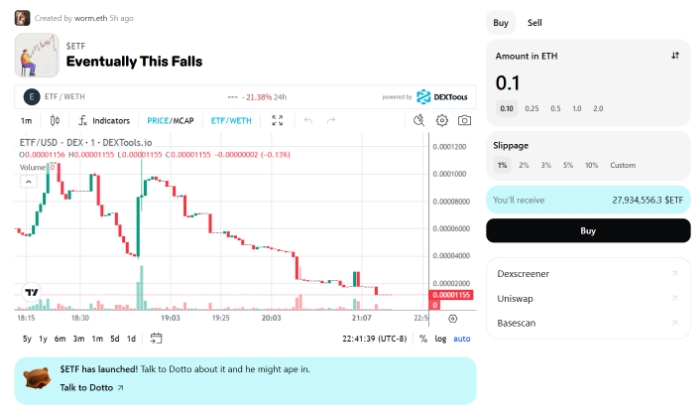Take a chart snapshot with camera icon
697x411 pixels.
click(465, 120)
